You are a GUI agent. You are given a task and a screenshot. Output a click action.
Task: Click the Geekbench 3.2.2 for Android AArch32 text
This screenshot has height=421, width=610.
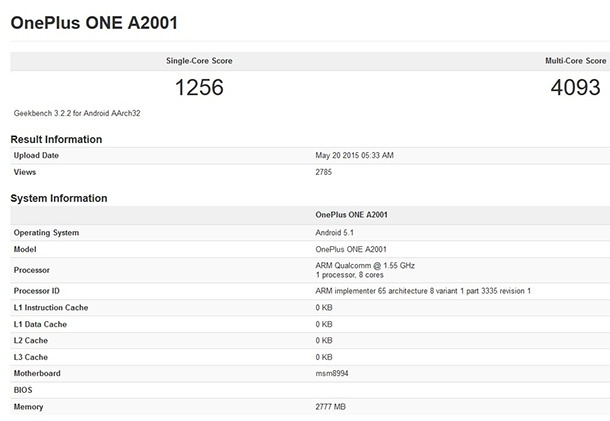pyautogui.click(x=77, y=113)
